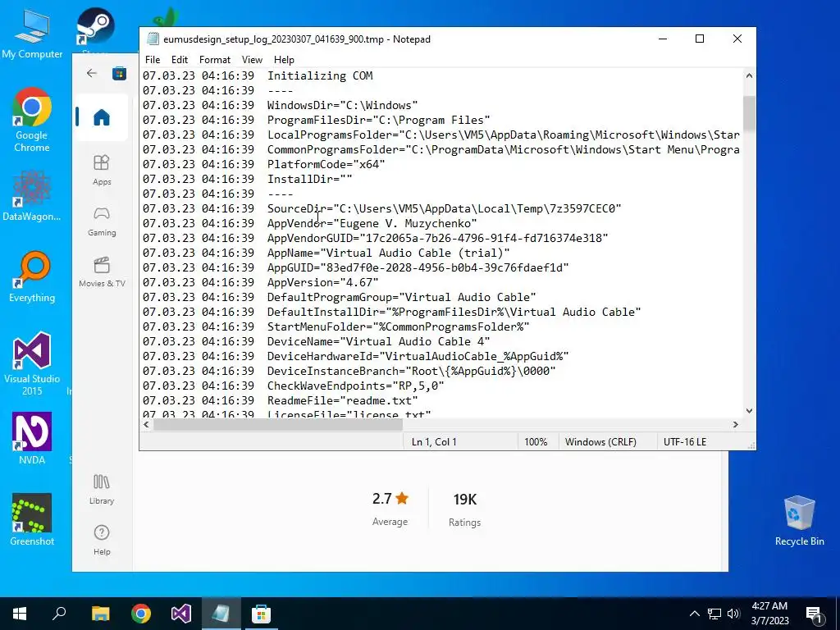This screenshot has height=630, width=840.
Task: Switch to Microsoft Store taskbar button
Action: (x=261, y=614)
